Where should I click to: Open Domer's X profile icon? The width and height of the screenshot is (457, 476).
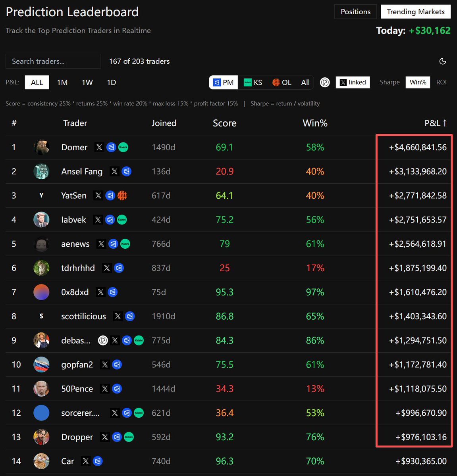[99, 147]
